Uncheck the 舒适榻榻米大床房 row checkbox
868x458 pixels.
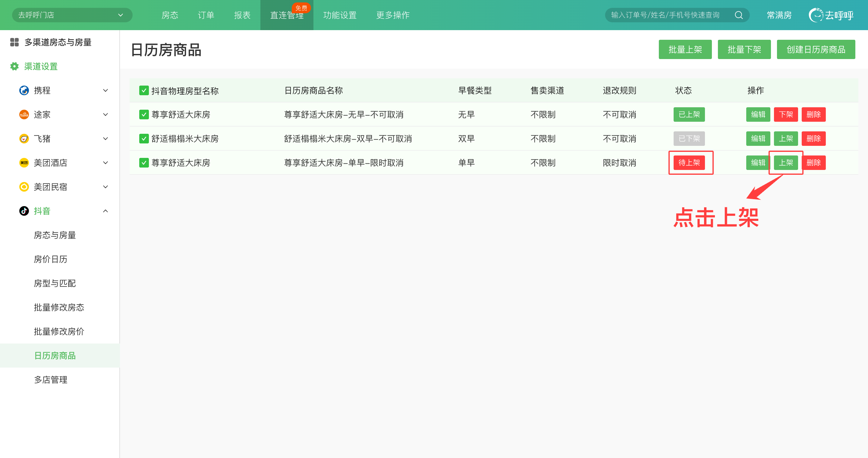coord(144,138)
